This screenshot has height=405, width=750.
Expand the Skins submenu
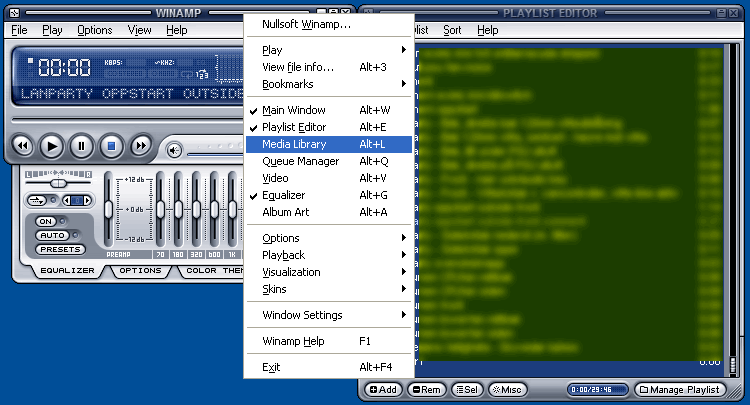[329, 289]
